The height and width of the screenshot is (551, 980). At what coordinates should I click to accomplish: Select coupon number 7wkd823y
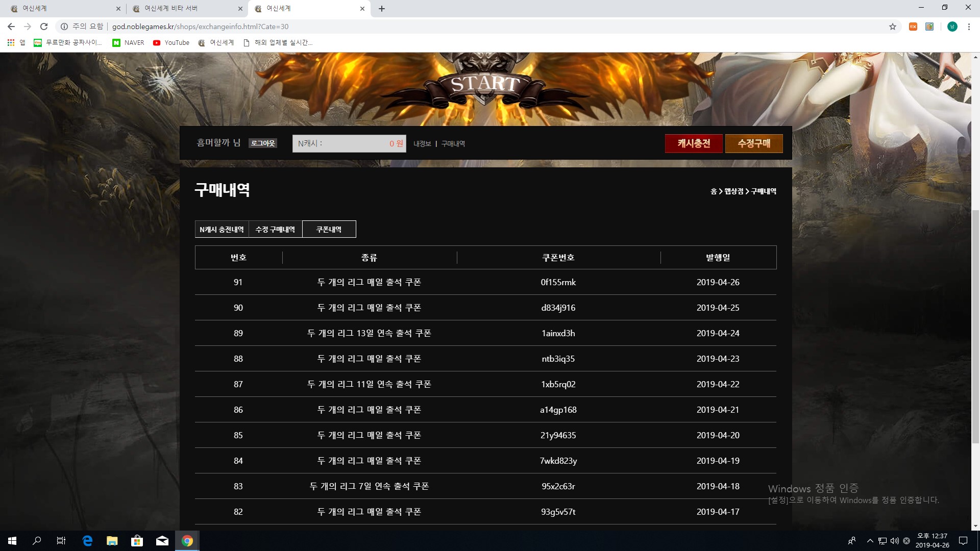click(558, 461)
